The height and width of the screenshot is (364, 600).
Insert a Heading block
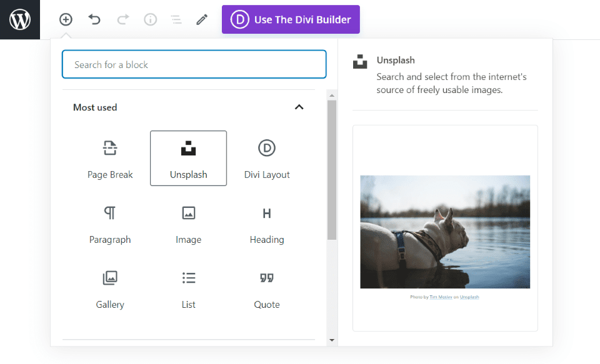pos(267,223)
